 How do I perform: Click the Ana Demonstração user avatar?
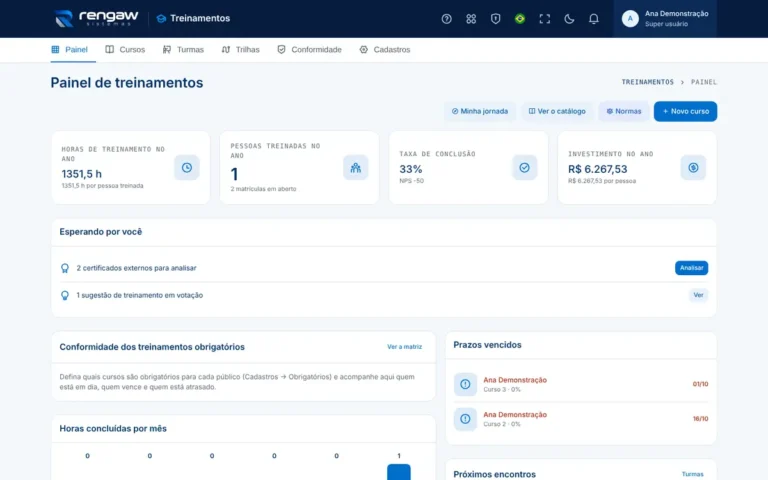click(630, 19)
